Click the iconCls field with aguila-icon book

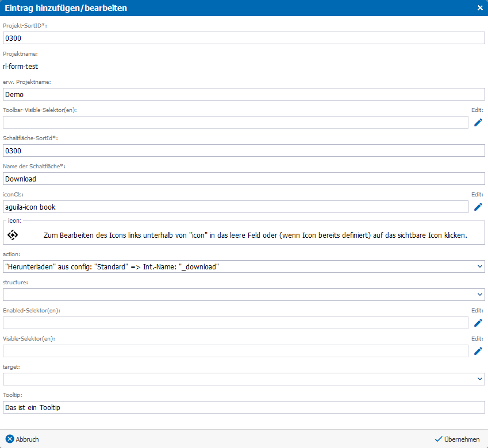[236, 207]
